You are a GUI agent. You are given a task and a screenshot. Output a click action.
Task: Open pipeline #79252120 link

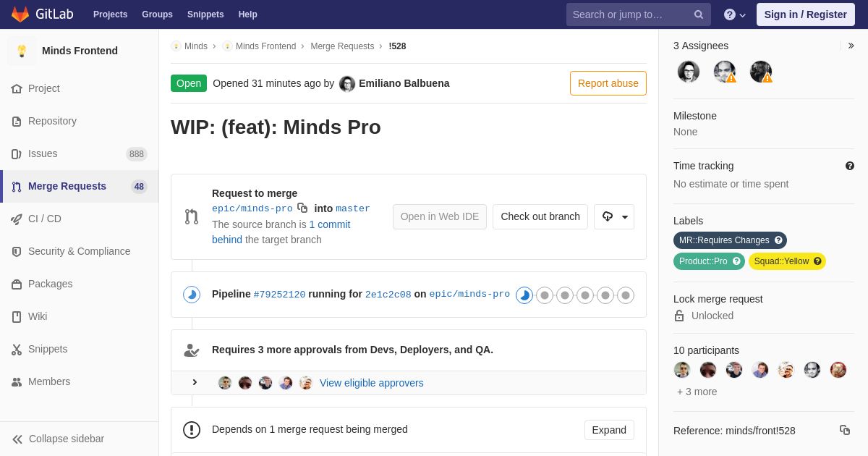tap(279, 295)
